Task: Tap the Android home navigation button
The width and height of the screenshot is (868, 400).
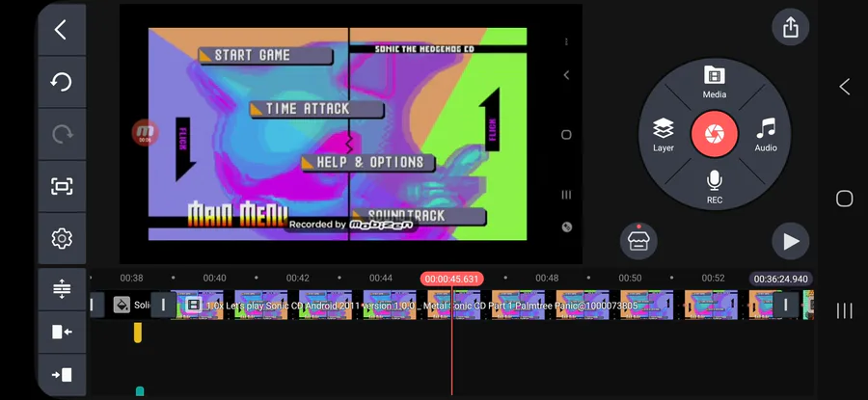Action: 844,199
